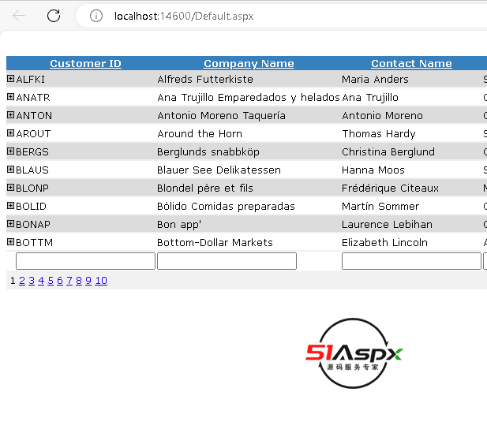Viewport: 487px width, 448px height.
Task: Go to page 6
Action: [x=60, y=281]
